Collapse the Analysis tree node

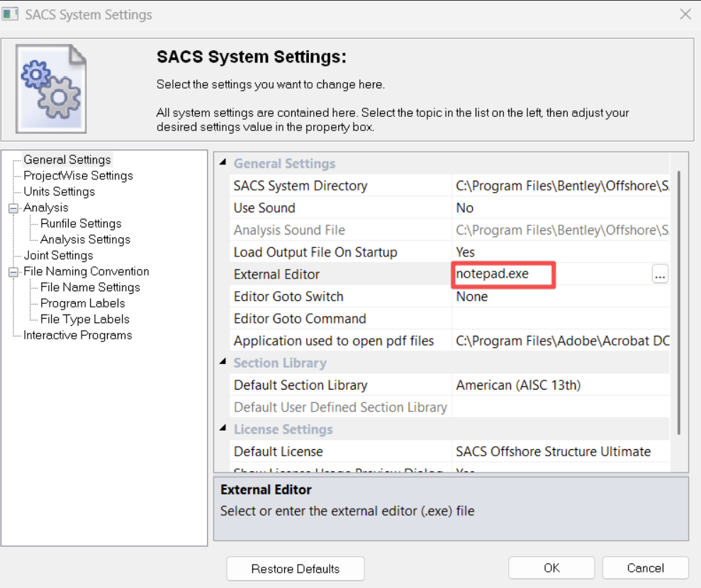click(x=13, y=208)
